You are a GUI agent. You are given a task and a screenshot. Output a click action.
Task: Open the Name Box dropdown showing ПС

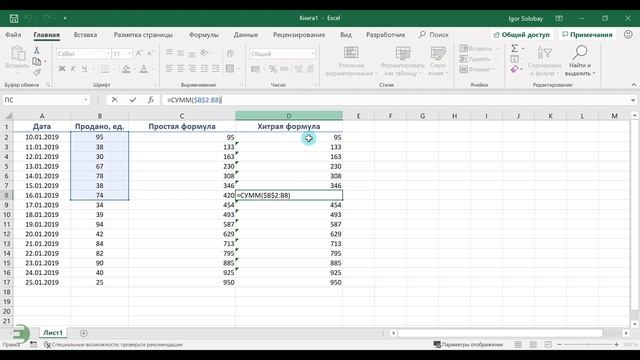(x=86, y=100)
